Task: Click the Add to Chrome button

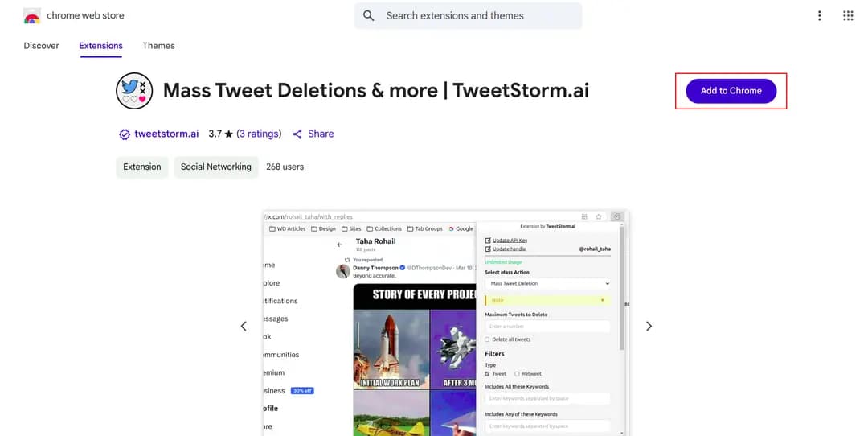Action: pyautogui.click(x=731, y=91)
